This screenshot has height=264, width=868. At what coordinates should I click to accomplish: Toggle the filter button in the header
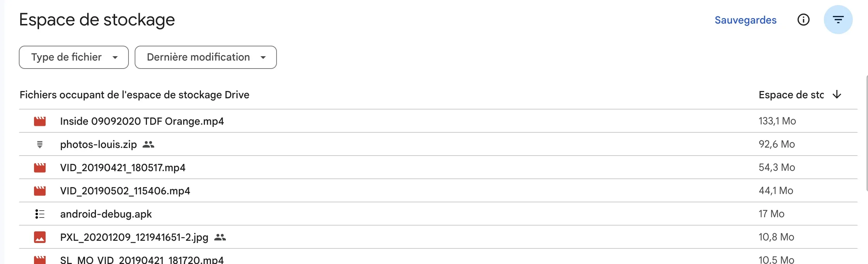tap(838, 20)
